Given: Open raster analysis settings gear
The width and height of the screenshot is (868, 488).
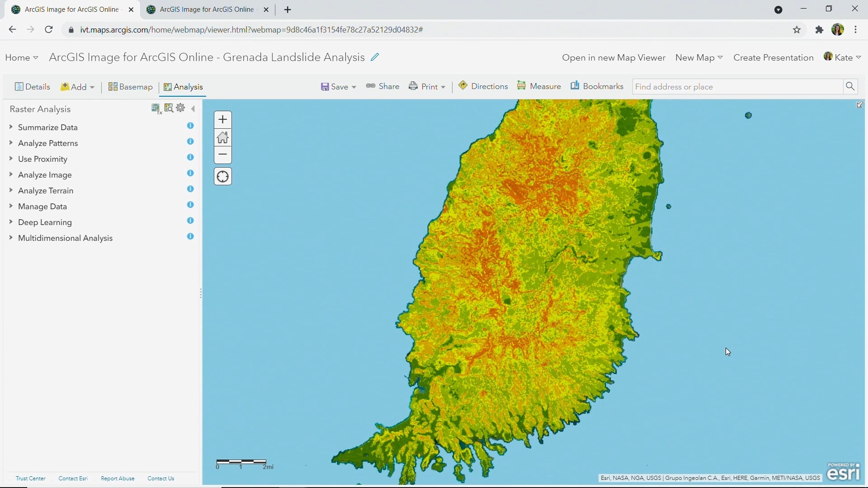Looking at the screenshot, I should [180, 108].
